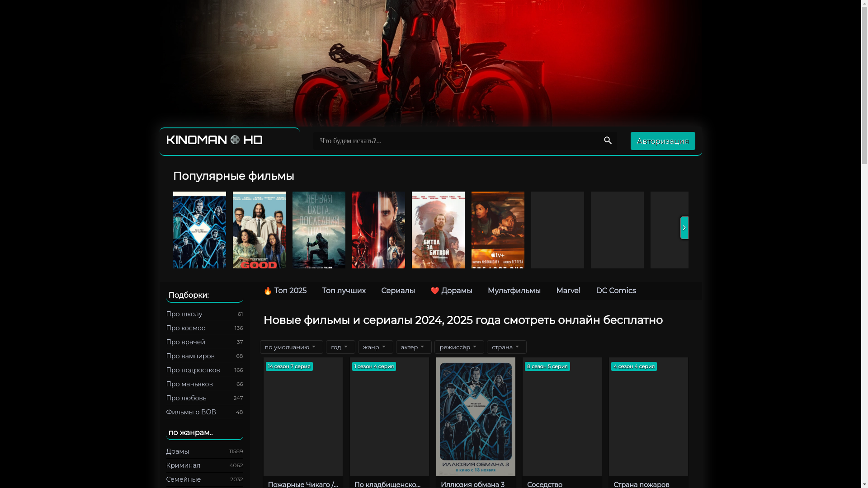Image resolution: width=868 pixels, height=488 pixels.
Task: Expand the 'жанр' filter dropdown
Action: click(375, 347)
